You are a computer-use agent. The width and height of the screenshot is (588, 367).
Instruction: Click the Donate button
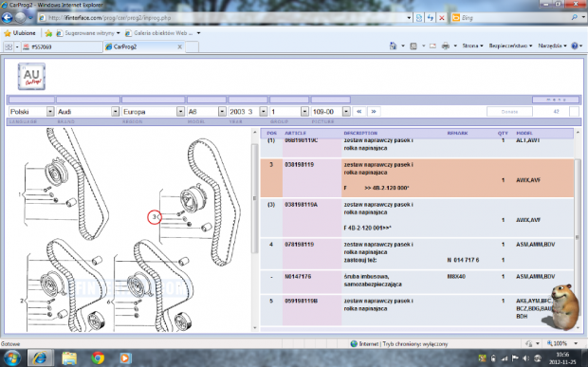coord(509,112)
